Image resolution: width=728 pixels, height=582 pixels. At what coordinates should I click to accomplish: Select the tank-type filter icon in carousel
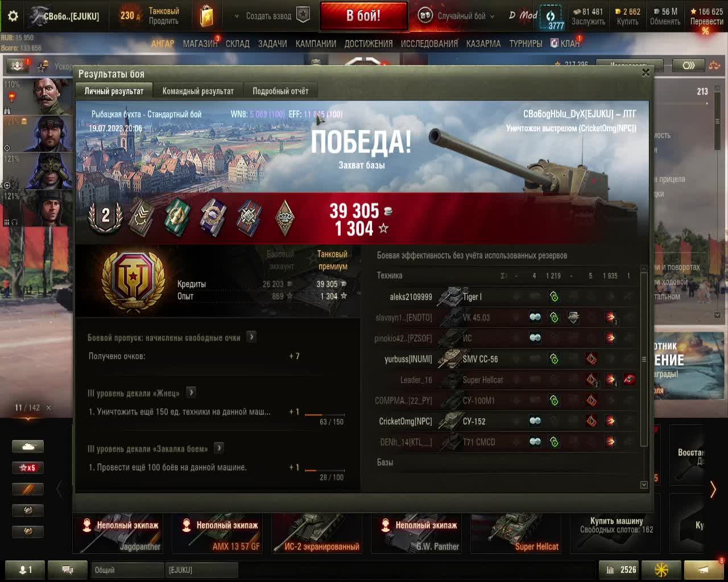(28, 447)
